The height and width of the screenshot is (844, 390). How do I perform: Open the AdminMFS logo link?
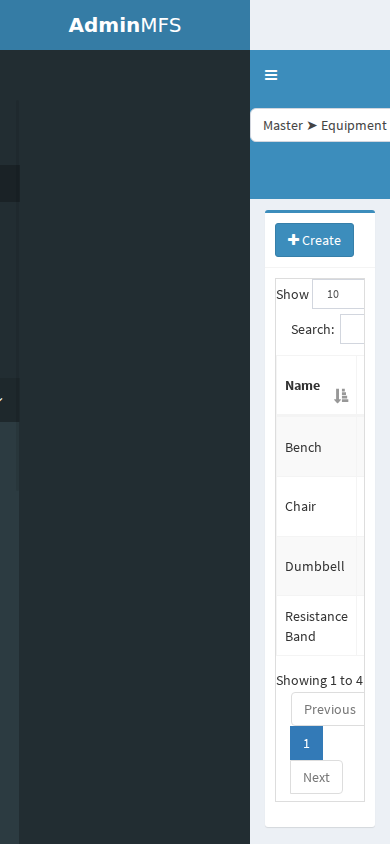[125, 25]
